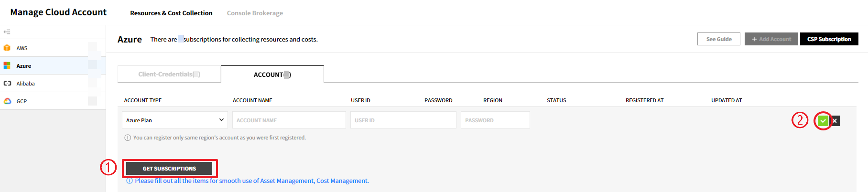Click the GCP cloud icon in sidebar

(7, 101)
